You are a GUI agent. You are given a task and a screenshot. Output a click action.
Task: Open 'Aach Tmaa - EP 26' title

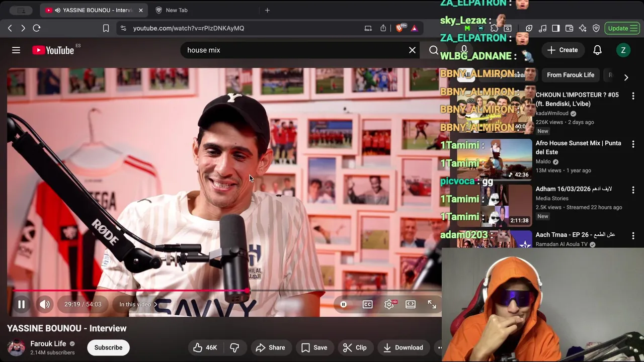pos(575,235)
